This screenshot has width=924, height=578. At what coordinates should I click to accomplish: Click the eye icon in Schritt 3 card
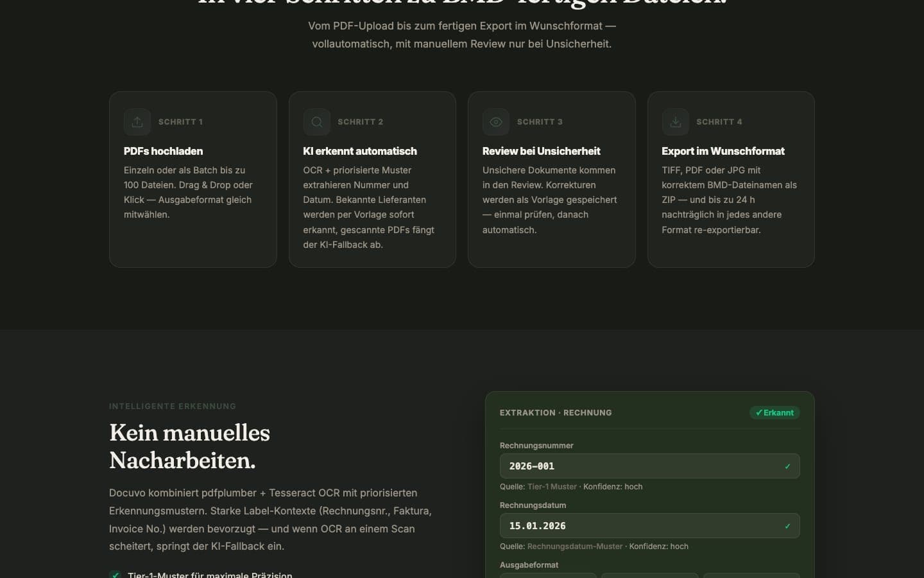click(496, 122)
